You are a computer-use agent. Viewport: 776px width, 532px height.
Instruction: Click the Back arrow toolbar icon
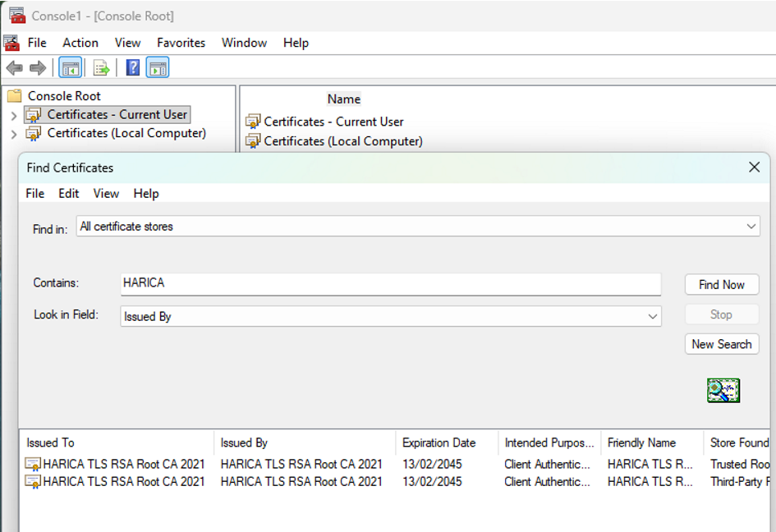click(x=15, y=67)
